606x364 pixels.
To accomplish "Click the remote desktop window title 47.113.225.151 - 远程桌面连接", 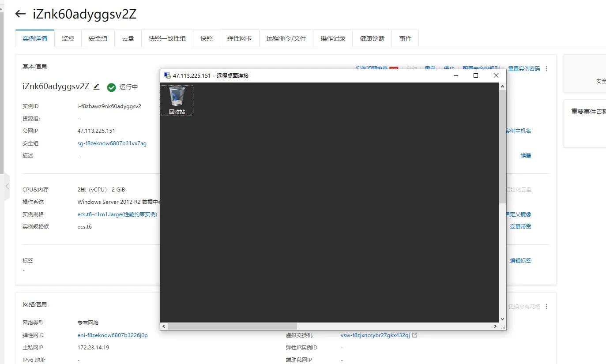I will [x=211, y=75].
